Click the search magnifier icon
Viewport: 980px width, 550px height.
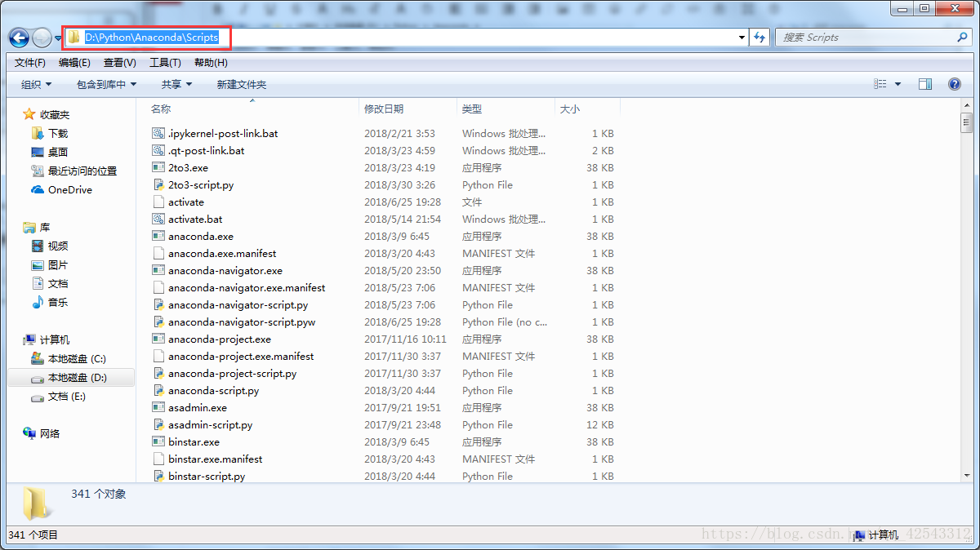[962, 38]
